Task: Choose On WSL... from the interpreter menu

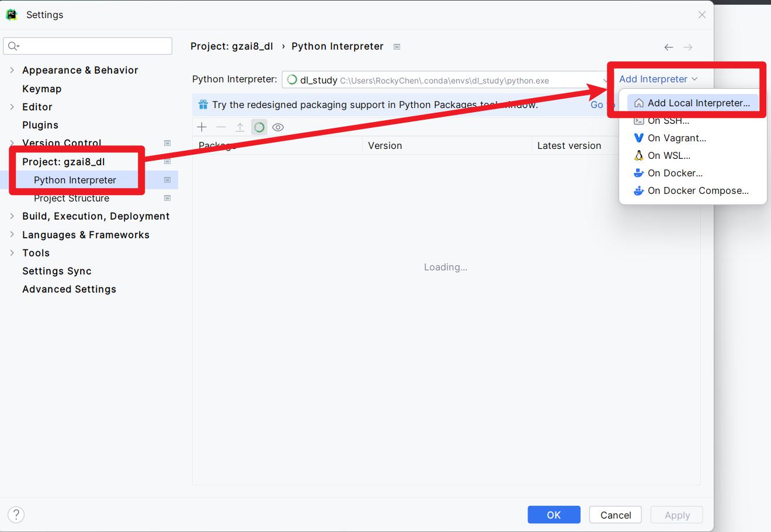Action: tap(693, 155)
